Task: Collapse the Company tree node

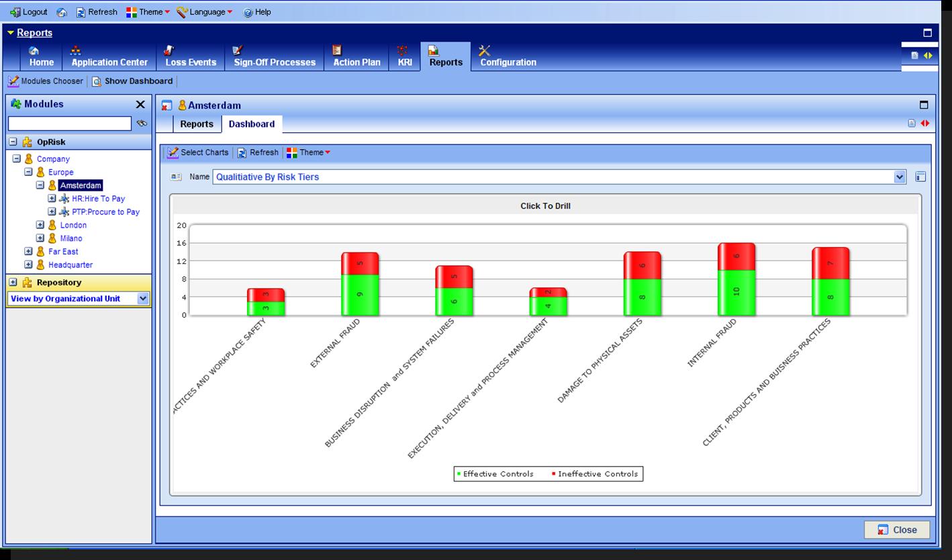Action: 17,159
